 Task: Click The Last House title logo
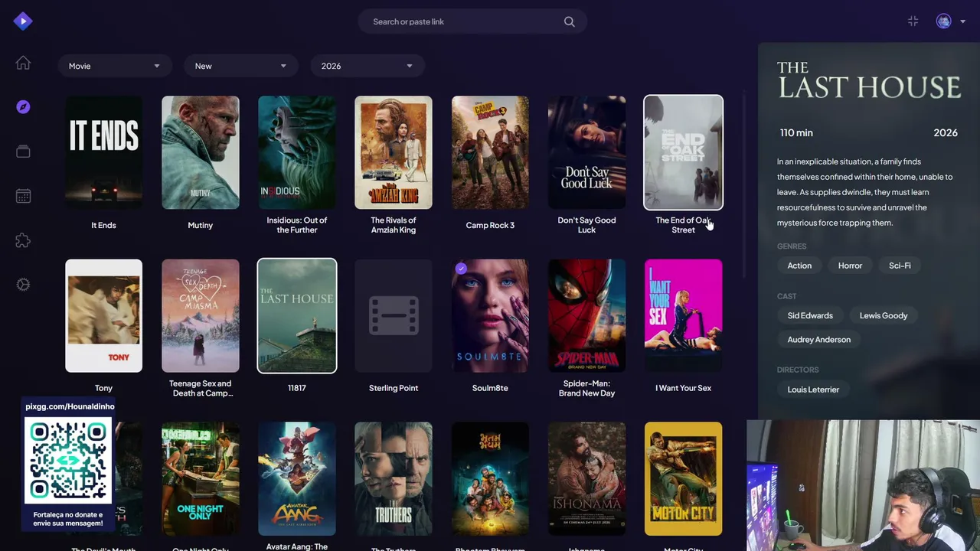point(869,80)
